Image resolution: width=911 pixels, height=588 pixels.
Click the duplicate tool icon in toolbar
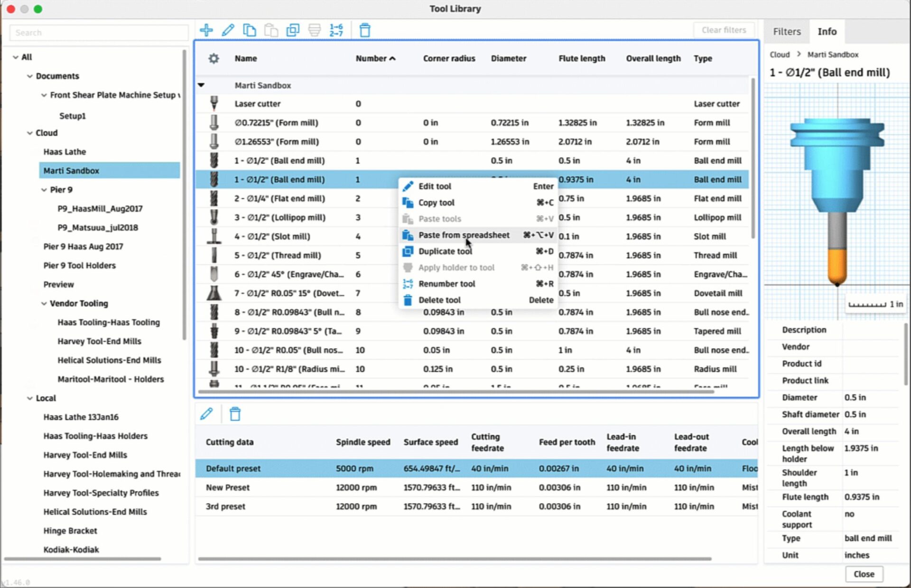[293, 30]
